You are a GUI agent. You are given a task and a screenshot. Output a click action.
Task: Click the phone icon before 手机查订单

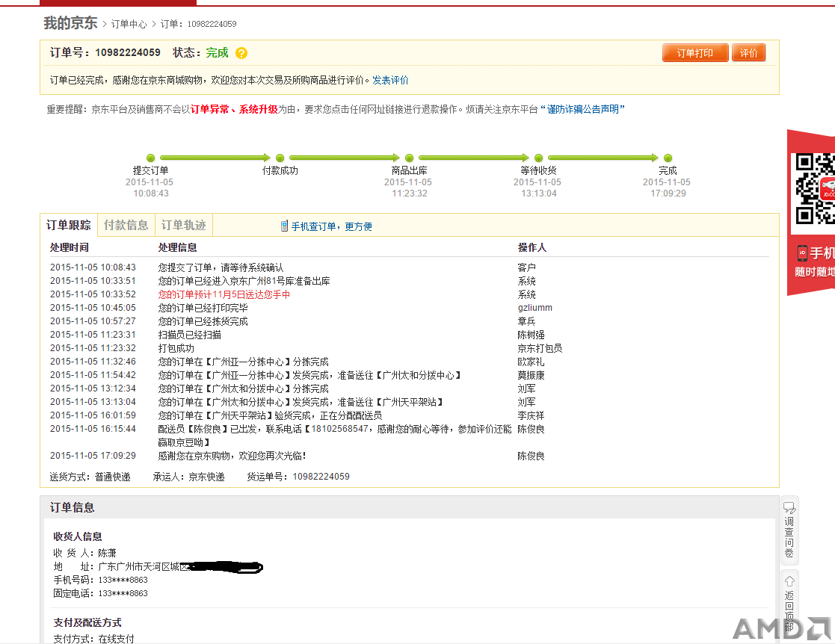click(284, 226)
